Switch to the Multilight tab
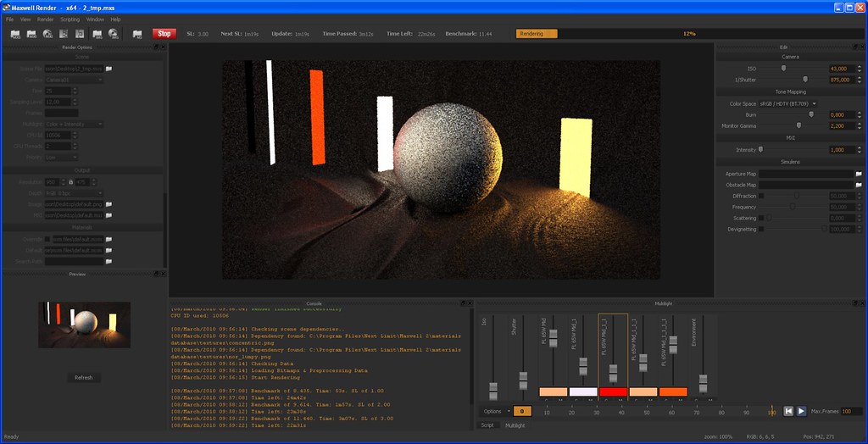This screenshot has height=444, width=868. click(x=515, y=425)
